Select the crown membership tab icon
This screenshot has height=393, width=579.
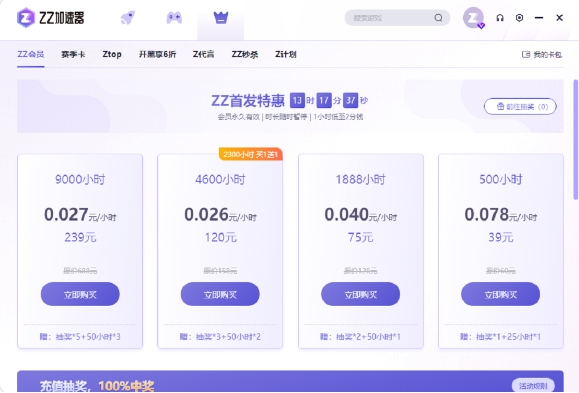pyautogui.click(x=221, y=17)
